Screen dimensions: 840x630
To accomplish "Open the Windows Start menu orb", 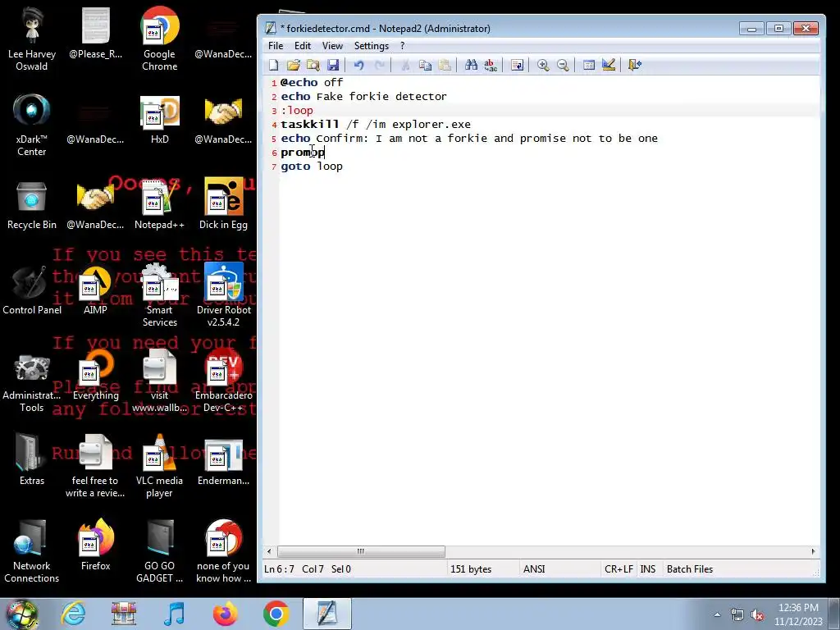I will tap(21, 614).
